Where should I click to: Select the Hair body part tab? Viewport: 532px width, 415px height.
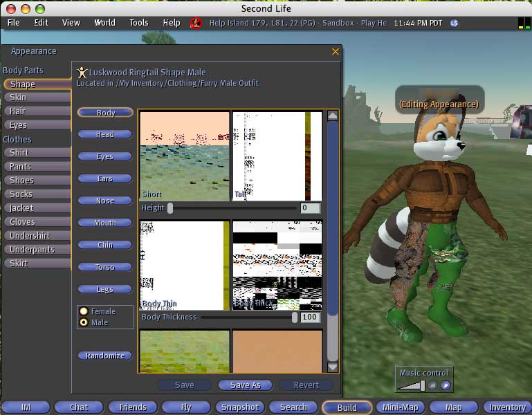point(37,111)
